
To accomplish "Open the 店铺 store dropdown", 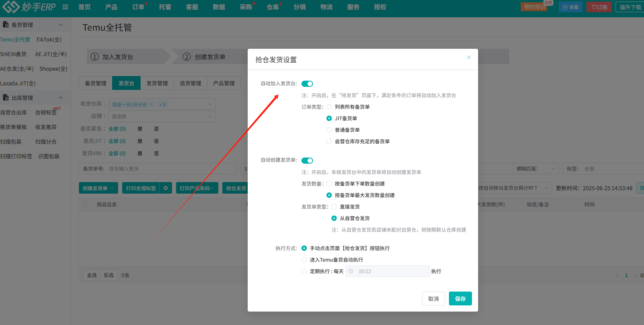I will (x=162, y=116).
